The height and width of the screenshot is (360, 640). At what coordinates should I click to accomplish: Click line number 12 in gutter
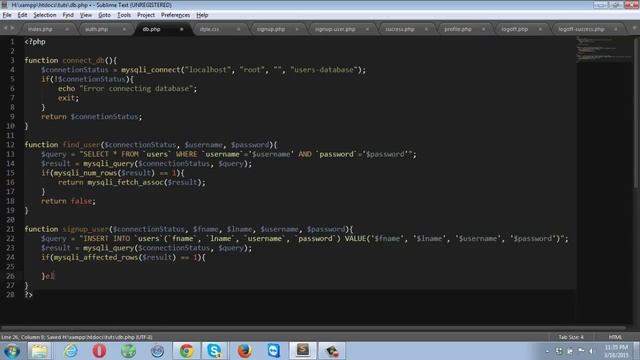pyautogui.click(x=10, y=145)
